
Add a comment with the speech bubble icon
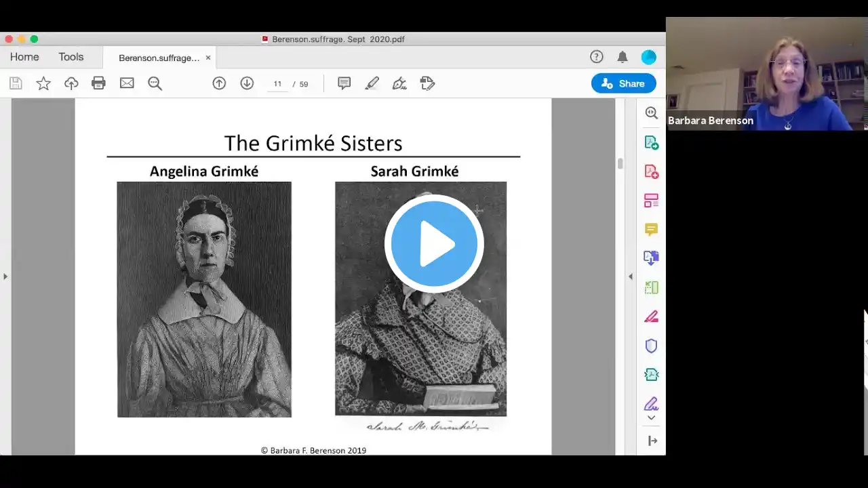pyautogui.click(x=344, y=83)
